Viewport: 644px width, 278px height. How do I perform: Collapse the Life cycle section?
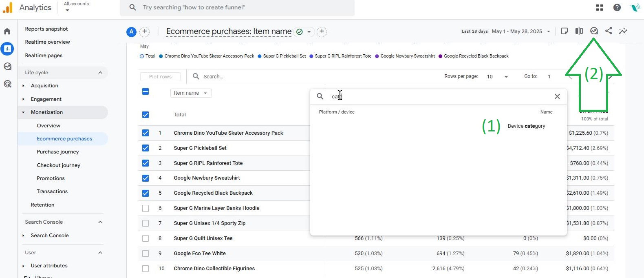click(100, 73)
